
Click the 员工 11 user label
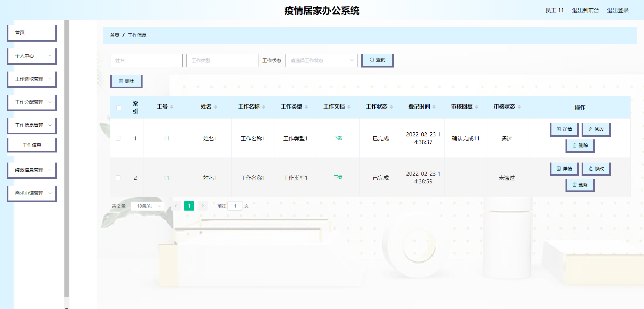tap(554, 10)
